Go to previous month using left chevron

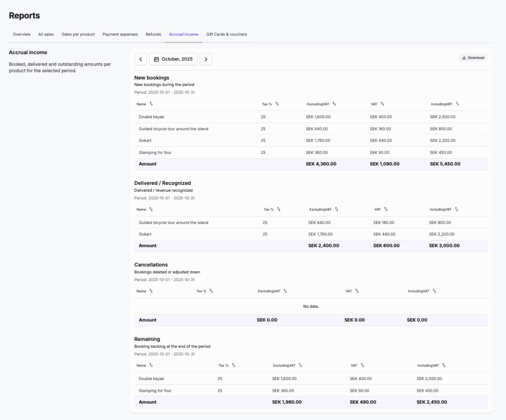coord(140,59)
